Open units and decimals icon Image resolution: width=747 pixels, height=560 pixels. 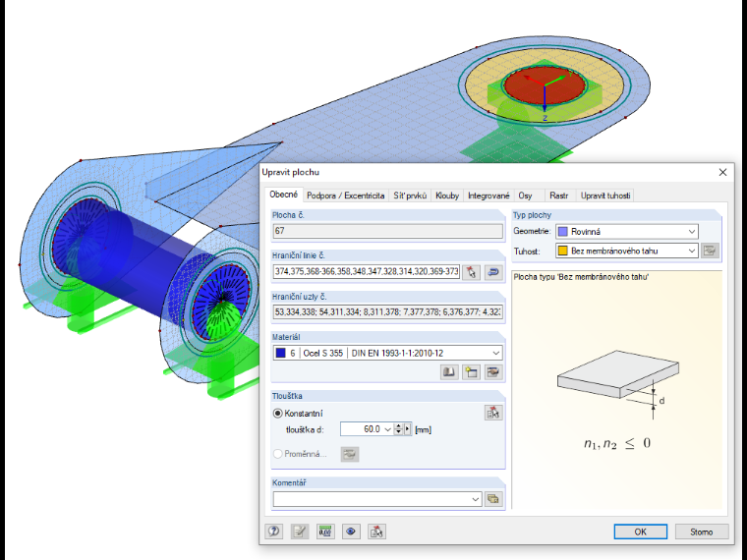tap(325, 531)
